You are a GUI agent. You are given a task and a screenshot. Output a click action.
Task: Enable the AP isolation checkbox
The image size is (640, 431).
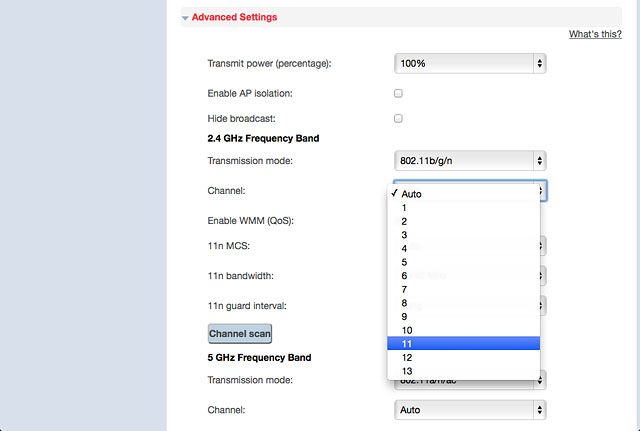[x=398, y=93]
